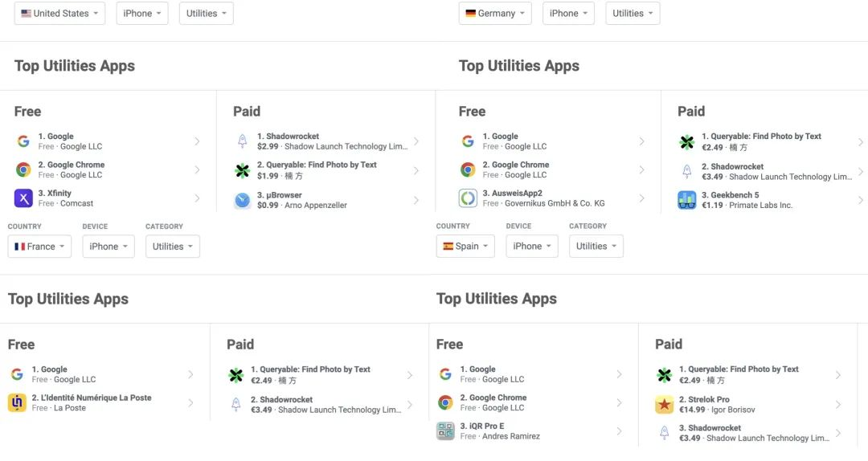Click the L'Identité Numérique La Poste icon
This screenshot has width=868, height=461.
(x=17, y=402)
